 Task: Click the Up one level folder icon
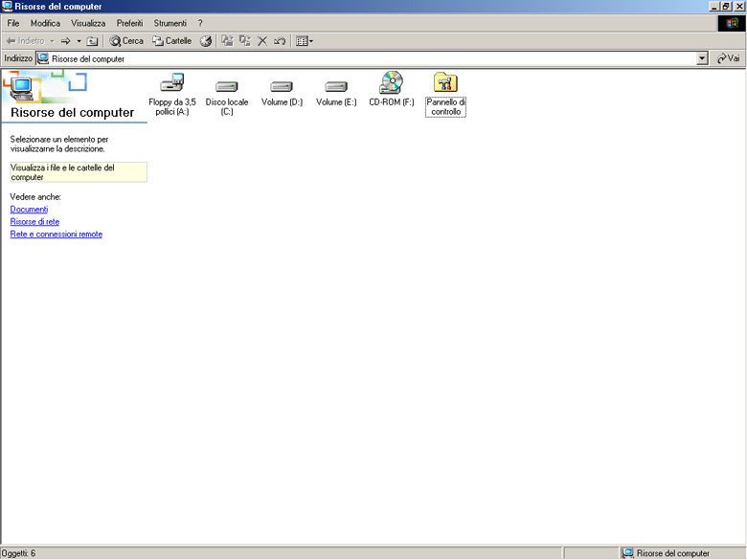92,41
